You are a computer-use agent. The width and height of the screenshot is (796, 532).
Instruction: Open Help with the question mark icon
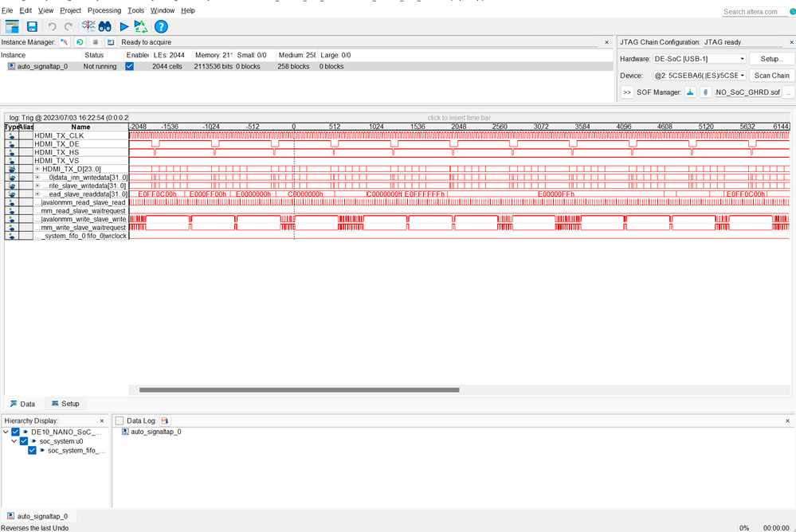(x=161, y=27)
